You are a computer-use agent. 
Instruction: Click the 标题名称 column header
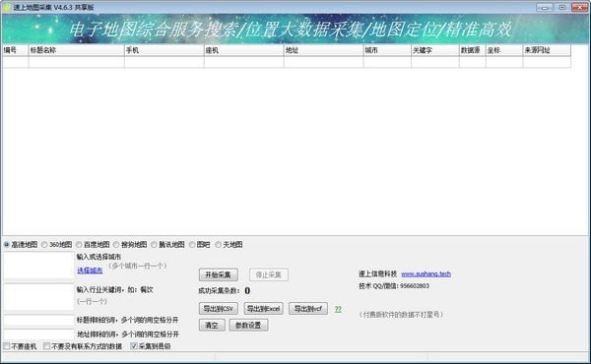(76, 50)
